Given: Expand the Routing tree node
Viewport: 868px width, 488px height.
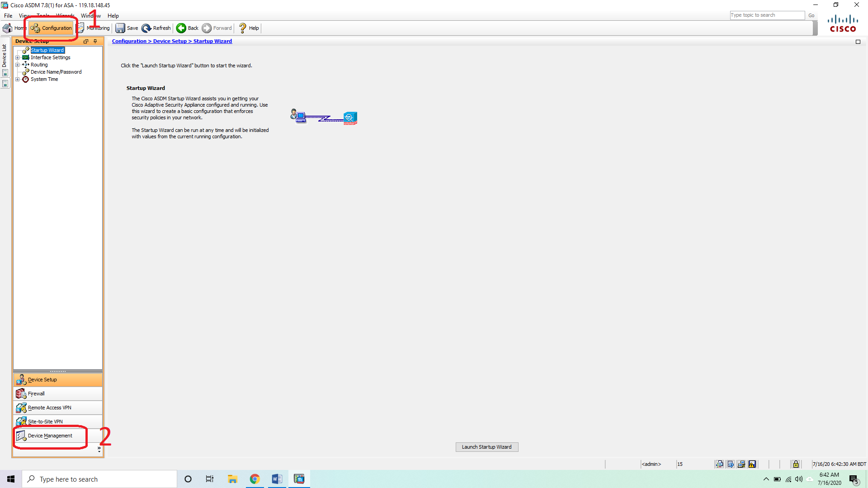Looking at the screenshot, I should [x=18, y=65].
